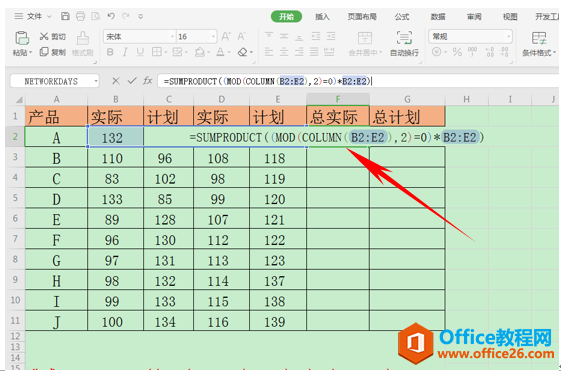Select header cell 总实际

(x=338, y=116)
